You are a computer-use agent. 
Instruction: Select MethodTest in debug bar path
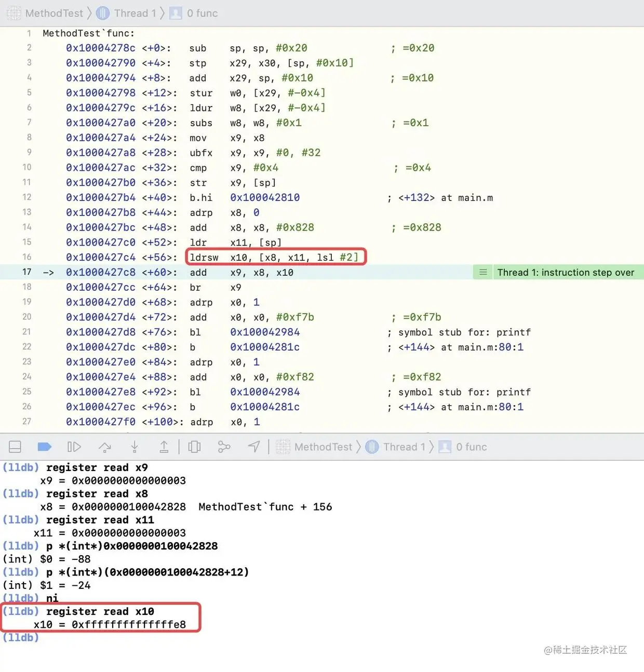[323, 447]
